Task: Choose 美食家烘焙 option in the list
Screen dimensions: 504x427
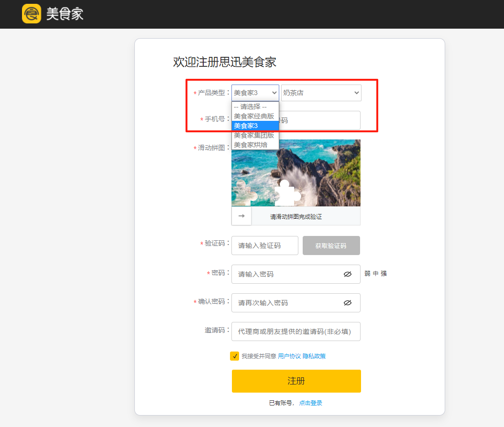Action: click(x=251, y=145)
